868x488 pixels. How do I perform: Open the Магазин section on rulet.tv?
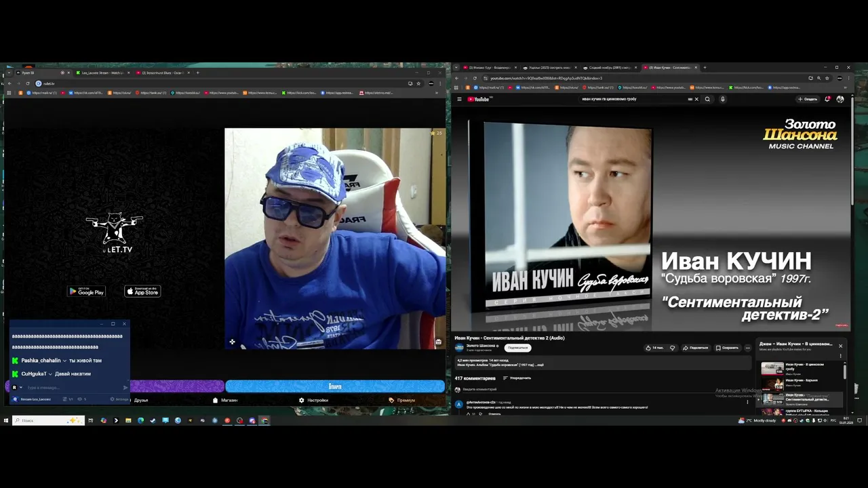click(x=226, y=400)
